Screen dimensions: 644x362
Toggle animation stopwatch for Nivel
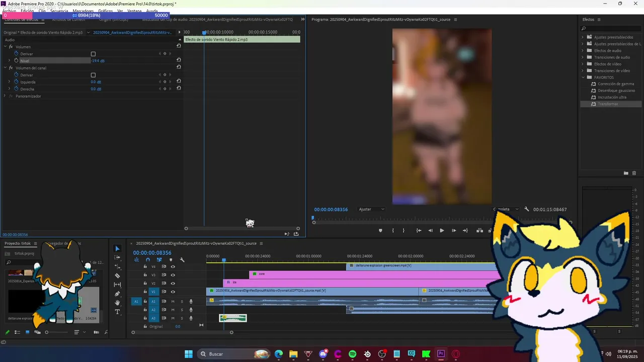[x=16, y=60]
